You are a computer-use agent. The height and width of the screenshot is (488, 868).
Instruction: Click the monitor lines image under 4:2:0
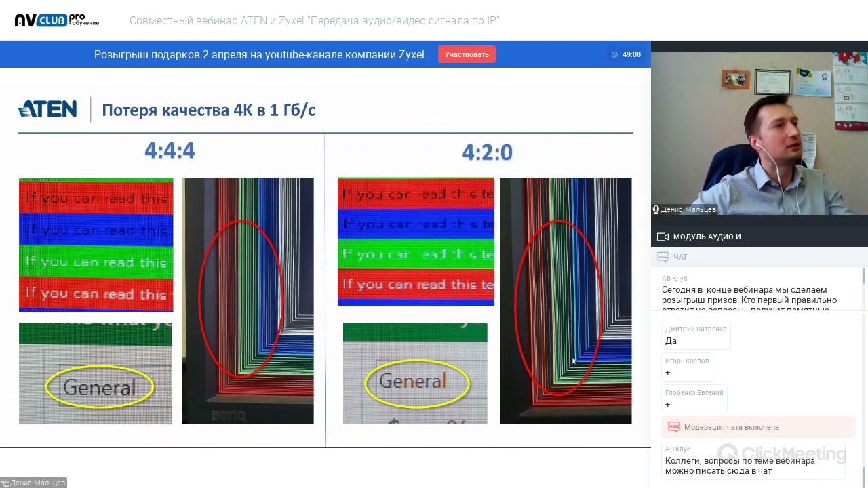(566, 300)
